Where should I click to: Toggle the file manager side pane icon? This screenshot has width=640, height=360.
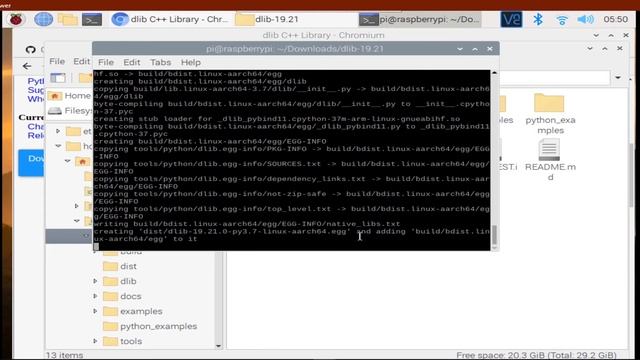[58, 78]
